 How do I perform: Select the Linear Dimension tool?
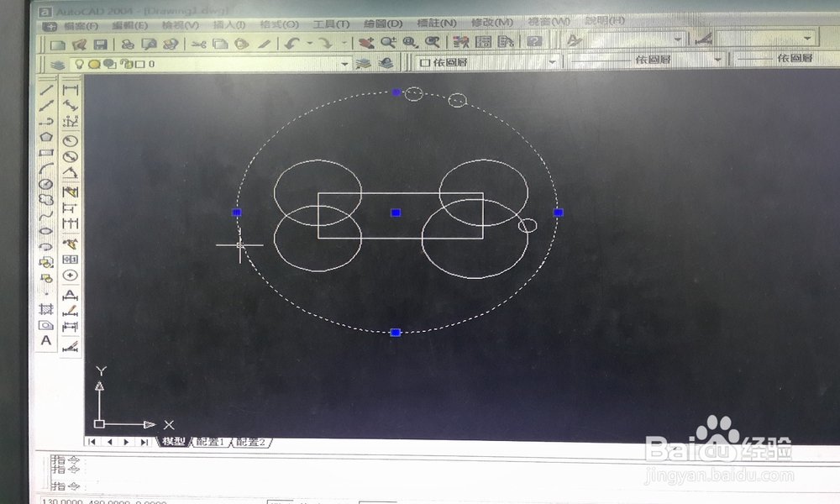71,90
